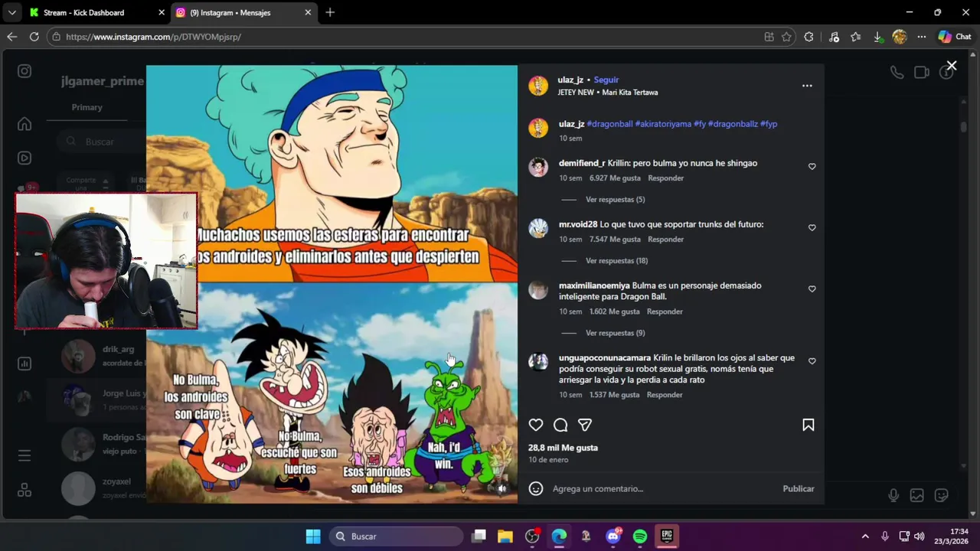Open the apps grid icon in sidebar

pos(24,490)
